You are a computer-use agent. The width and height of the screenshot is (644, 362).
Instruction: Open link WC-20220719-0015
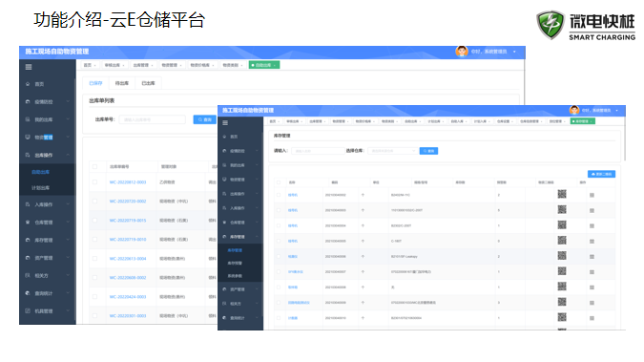[128, 221]
